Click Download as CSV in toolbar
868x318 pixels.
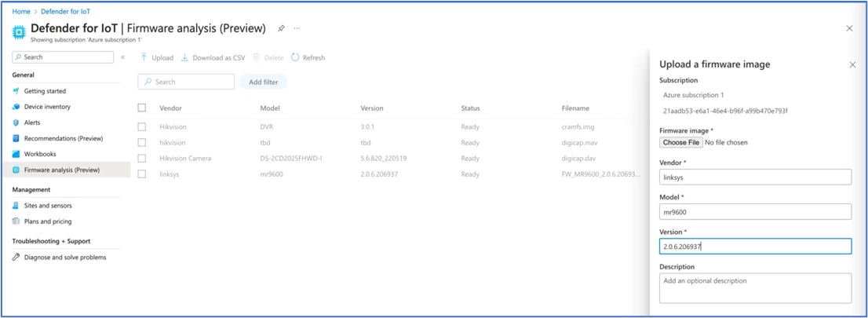[x=213, y=57]
